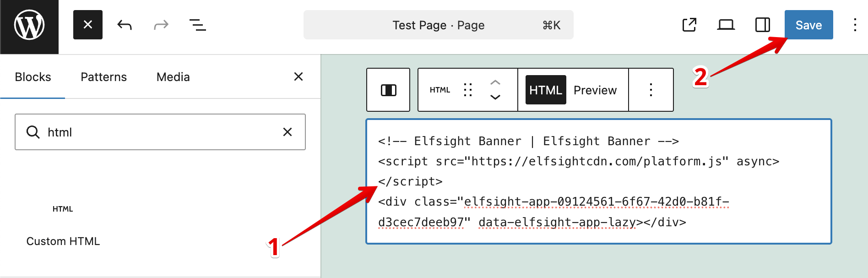This screenshot has height=278, width=868.
Task: Click inside the HTML code textarea
Action: pos(599,181)
